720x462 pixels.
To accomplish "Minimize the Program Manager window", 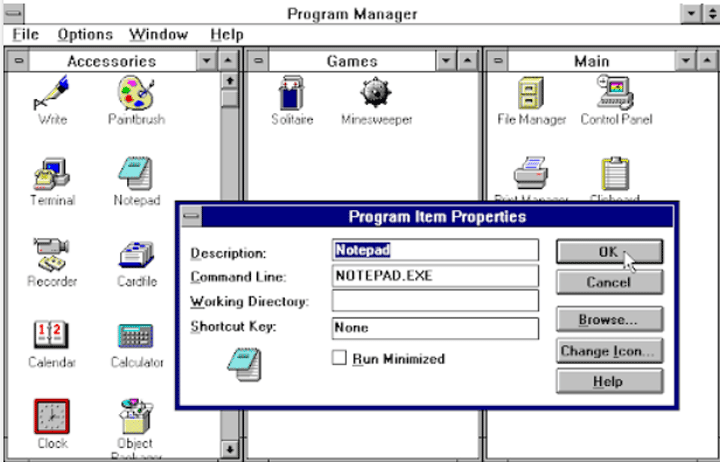I will click(x=691, y=13).
